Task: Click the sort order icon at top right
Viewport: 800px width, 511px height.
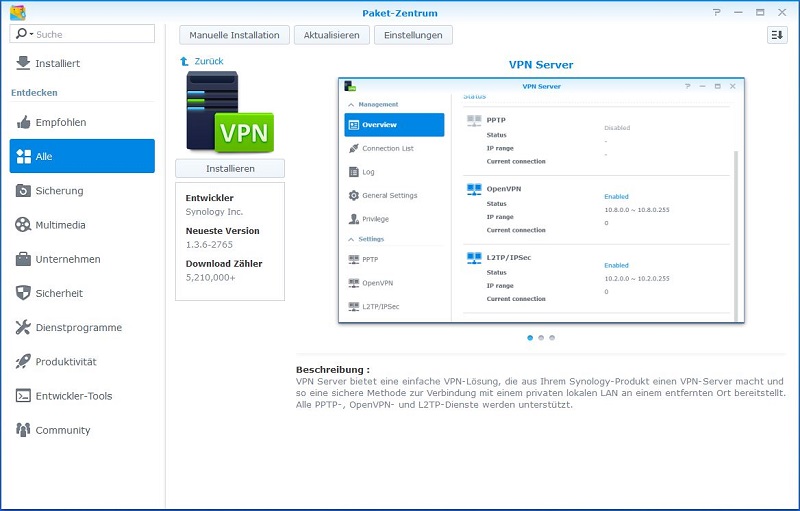Action: click(777, 35)
